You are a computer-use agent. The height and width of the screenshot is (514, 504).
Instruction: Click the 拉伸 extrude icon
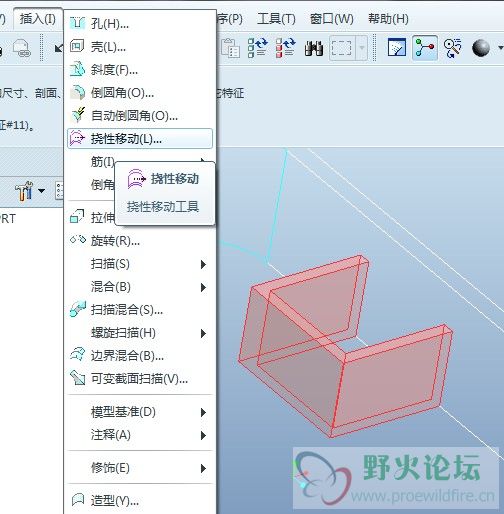[77, 216]
